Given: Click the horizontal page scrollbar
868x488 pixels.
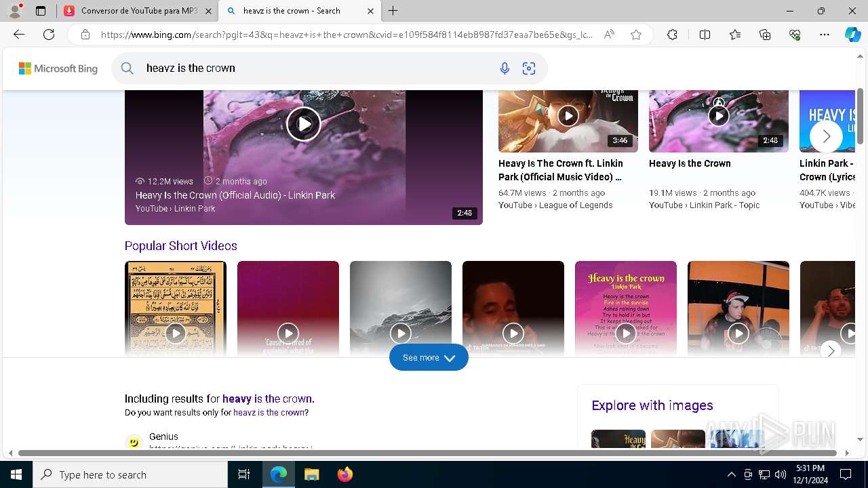Looking at the screenshot, I should tap(429, 453).
